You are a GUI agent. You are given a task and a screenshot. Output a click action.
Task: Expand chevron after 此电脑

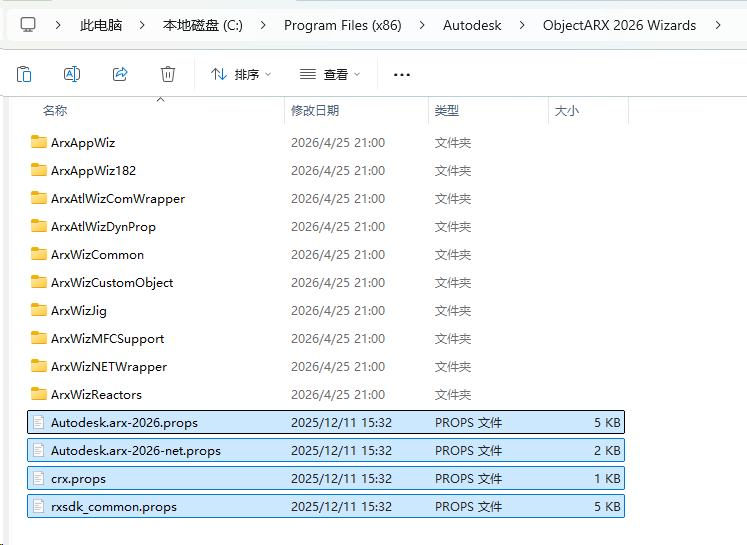[x=141, y=25]
